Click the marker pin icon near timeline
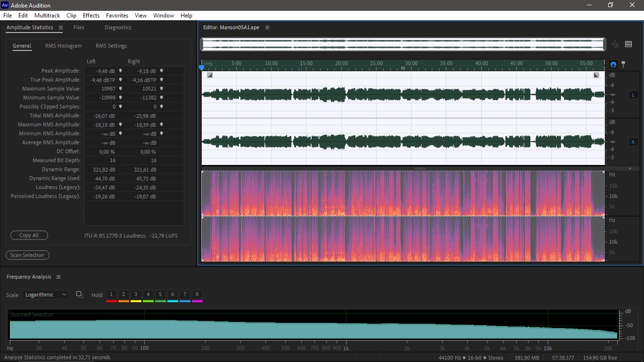Image resolution: width=644 pixels, height=362 pixels. tap(623, 65)
